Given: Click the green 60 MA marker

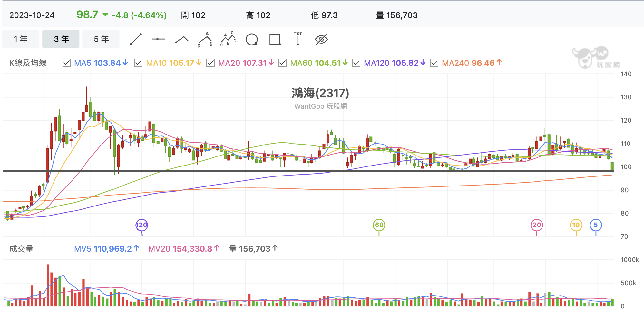Looking at the screenshot, I should click(379, 225).
